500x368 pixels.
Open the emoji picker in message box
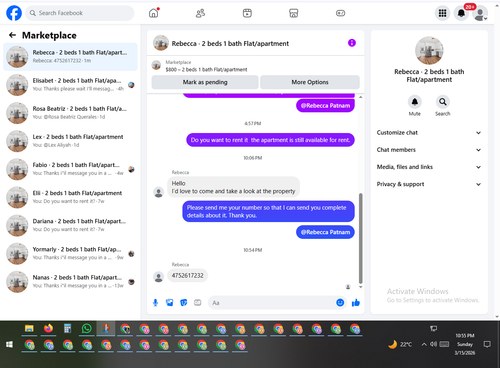click(x=340, y=303)
